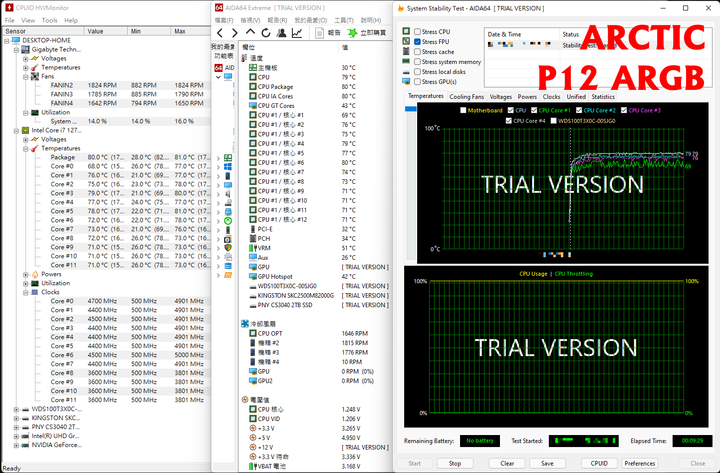Screen dimensions: 720x473
Task: Click the Clear button
Action: pos(507,463)
